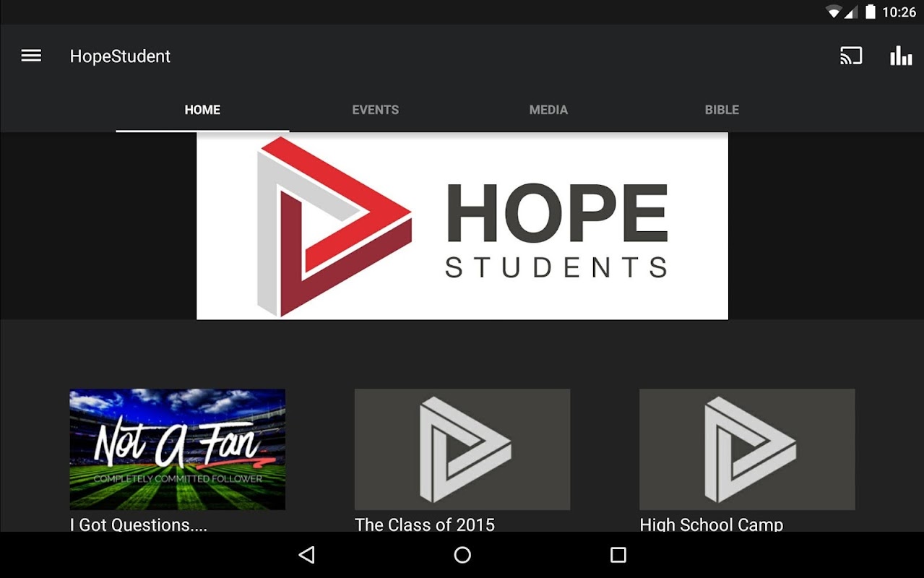
Task: Select 'The Class of 2015' title
Action: coord(425,525)
